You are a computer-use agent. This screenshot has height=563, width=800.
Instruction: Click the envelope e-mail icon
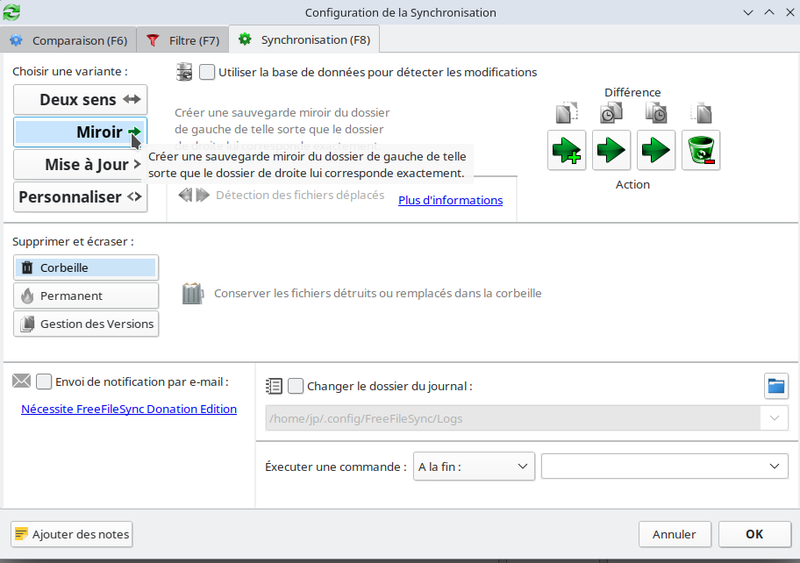tap(21, 381)
